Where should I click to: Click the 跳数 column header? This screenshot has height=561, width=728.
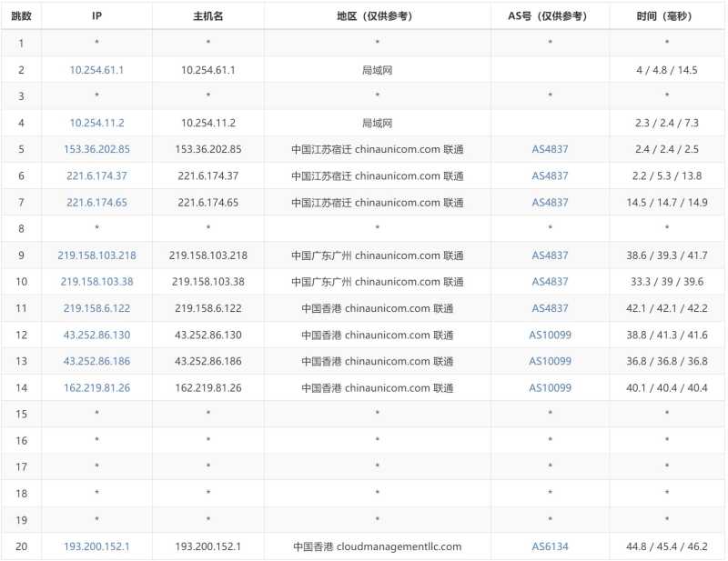[x=20, y=15]
